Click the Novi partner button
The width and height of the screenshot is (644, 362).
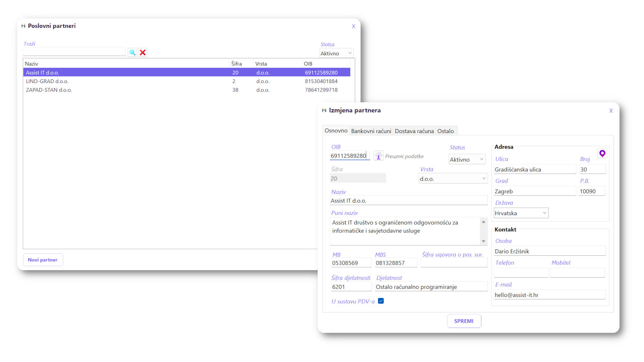click(43, 260)
